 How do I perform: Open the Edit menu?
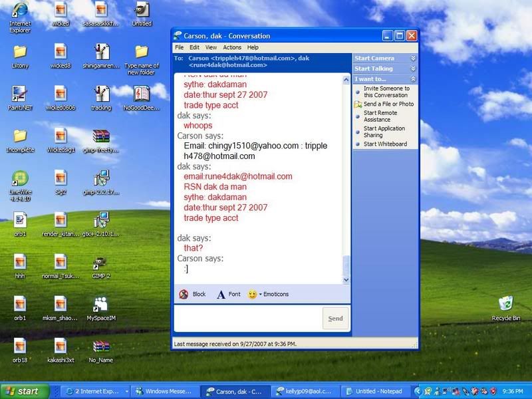tap(194, 47)
